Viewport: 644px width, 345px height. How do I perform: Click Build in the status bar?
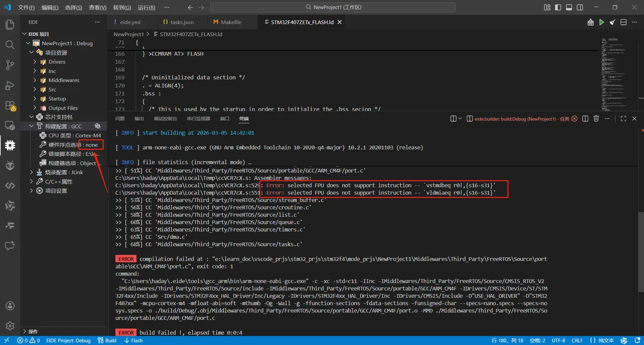pyautogui.click(x=107, y=340)
